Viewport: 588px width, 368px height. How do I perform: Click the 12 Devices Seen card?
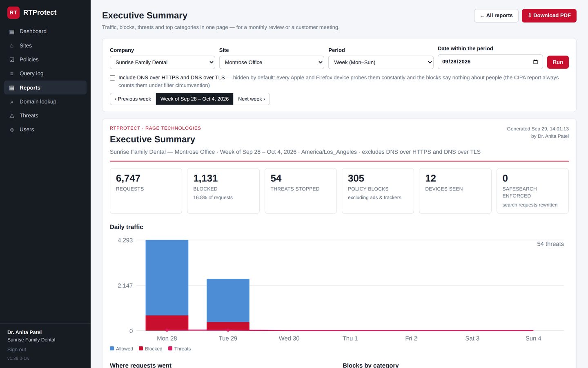[455, 191]
